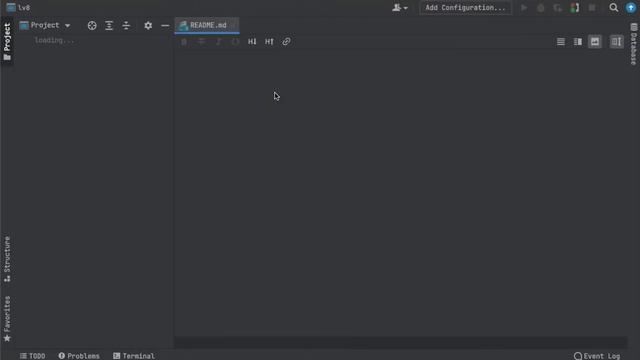This screenshot has width=640, height=360.
Task: Open Project panel settings gear
Action: pos(148,25)
